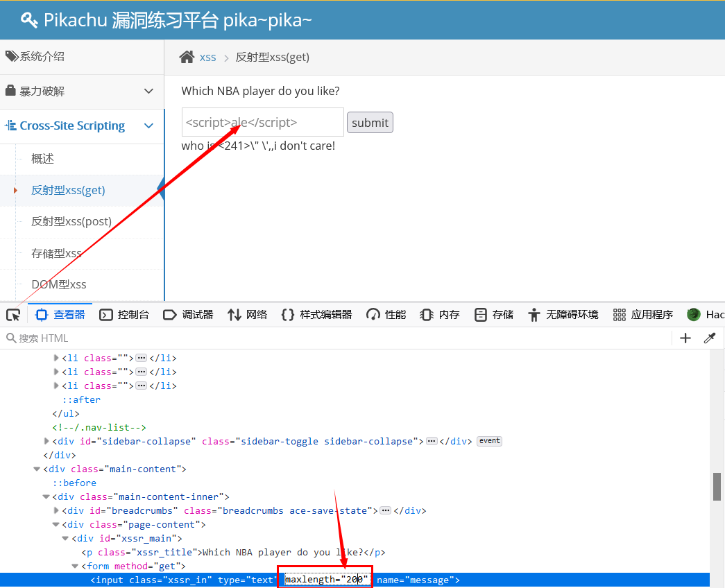725x588 pixels.
Task: Expand the first li class node
Action: [x=56, y=358]
